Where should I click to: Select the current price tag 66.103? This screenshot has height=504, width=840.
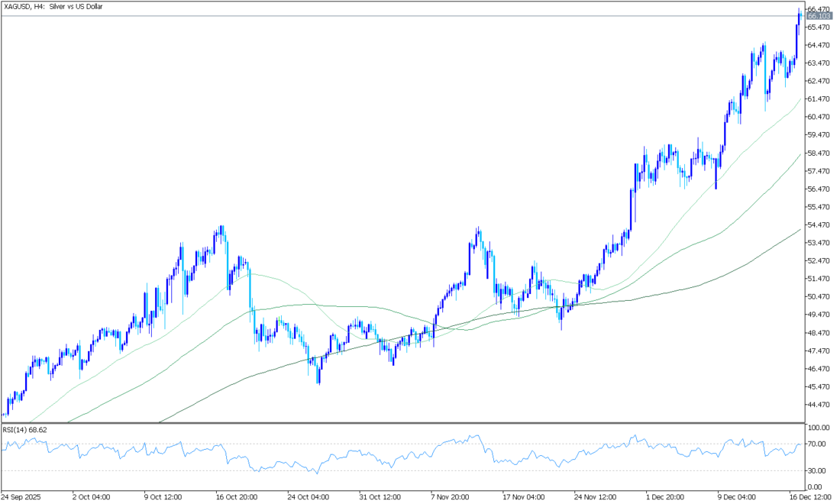819,16
